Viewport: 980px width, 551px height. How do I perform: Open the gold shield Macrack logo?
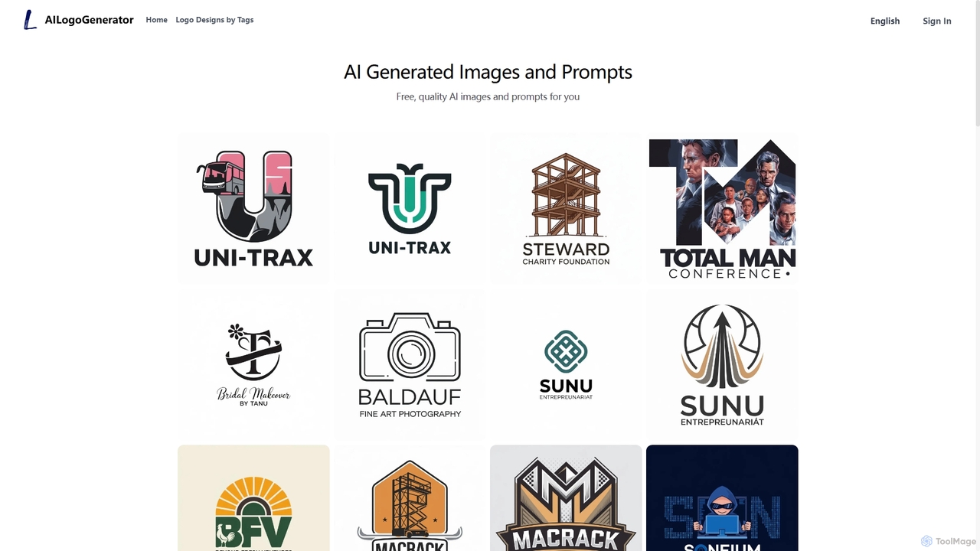click(x=566, y=498)
